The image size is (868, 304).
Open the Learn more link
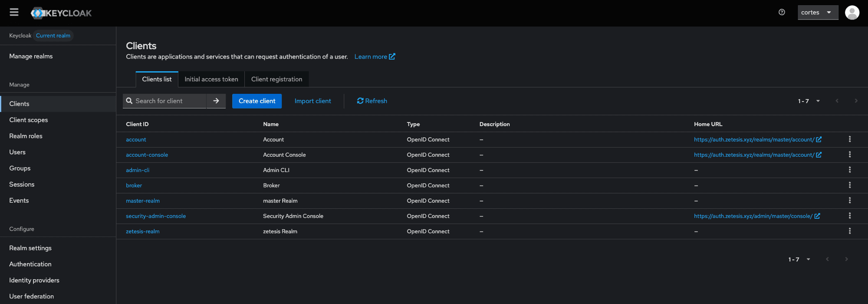click(x=375, y=56)
